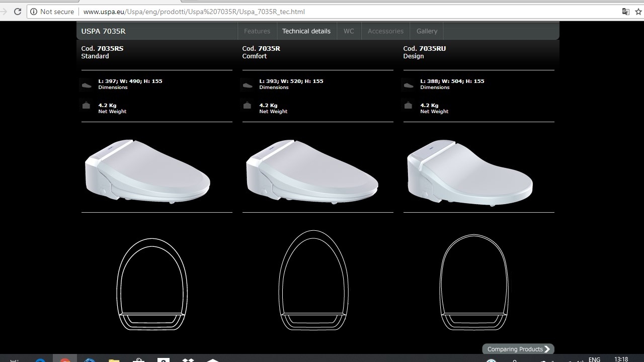Click the net weight icon for 7035R Comfort
This screenshot has width=644, height=362.
point(247,105)
